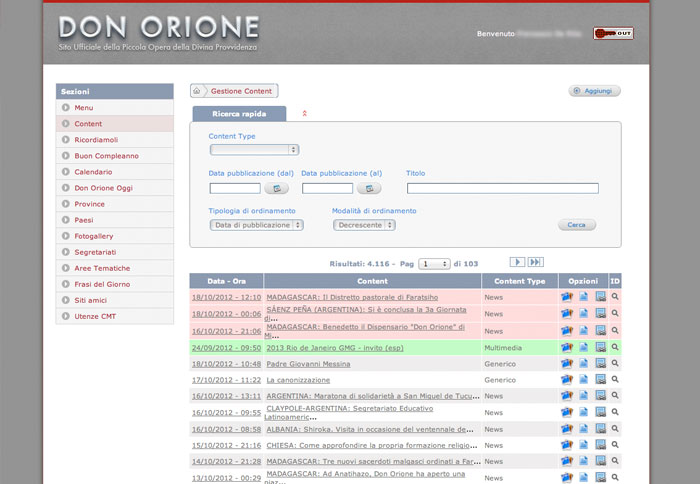The width and height of the screenshot is (700, 484).
Task: Open Menu section in sidebar
Action: click(x=115, y=108)
